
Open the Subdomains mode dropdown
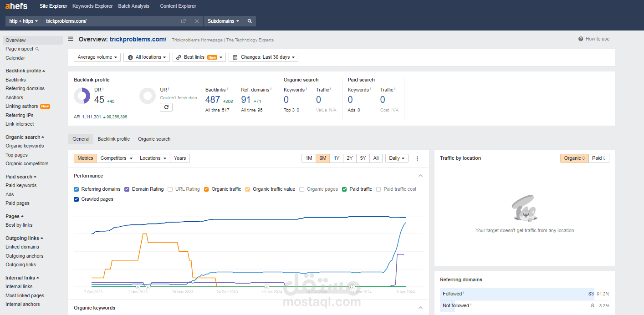pos(223,21)
